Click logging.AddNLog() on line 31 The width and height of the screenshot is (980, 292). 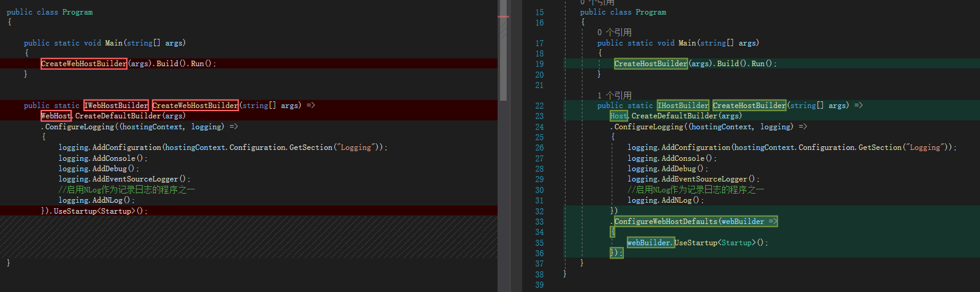click(666, 200)
